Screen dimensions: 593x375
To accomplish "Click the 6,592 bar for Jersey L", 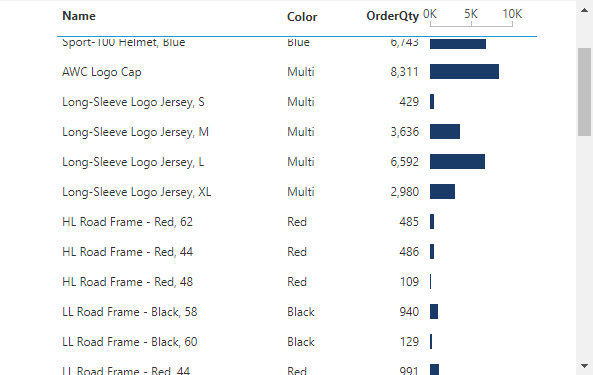I will (x=457, y=162).
